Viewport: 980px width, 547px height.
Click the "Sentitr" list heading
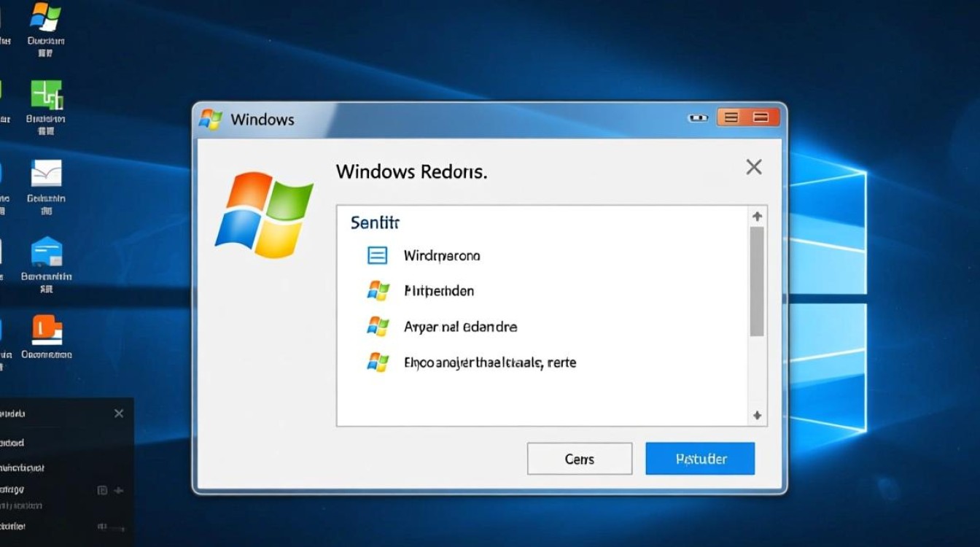(375, 222)
